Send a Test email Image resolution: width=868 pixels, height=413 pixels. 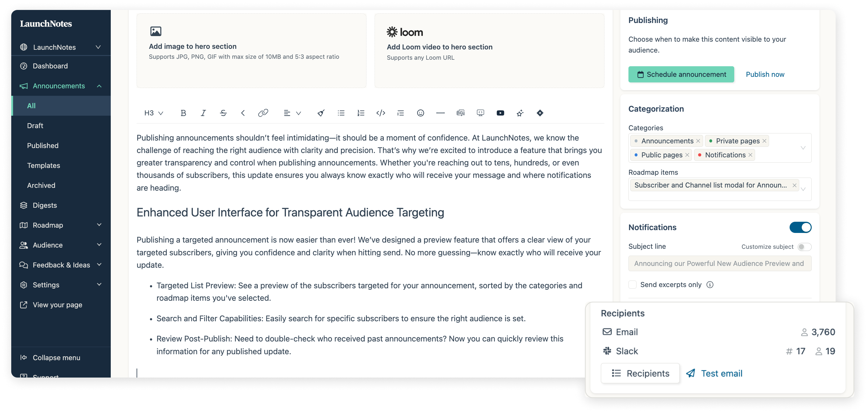714,373
